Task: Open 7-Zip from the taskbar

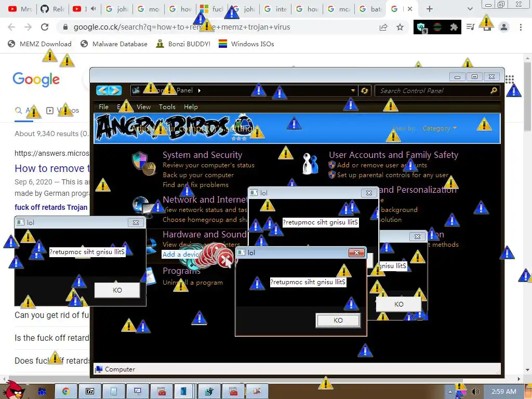Action: [x=89, y=391]
